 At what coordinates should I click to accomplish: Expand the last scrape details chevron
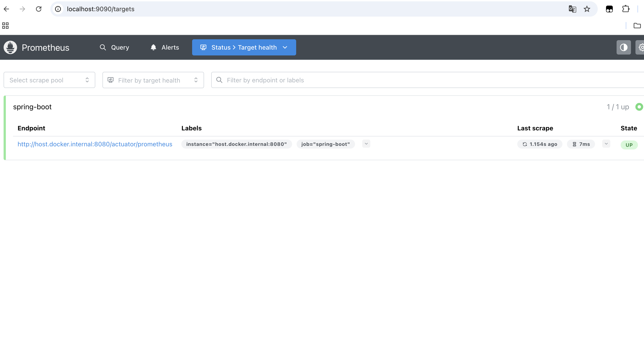(x=606, y=144)
